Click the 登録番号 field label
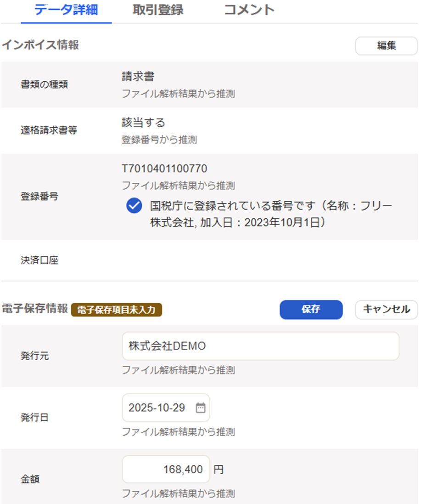421x504 pixels. 39,197
